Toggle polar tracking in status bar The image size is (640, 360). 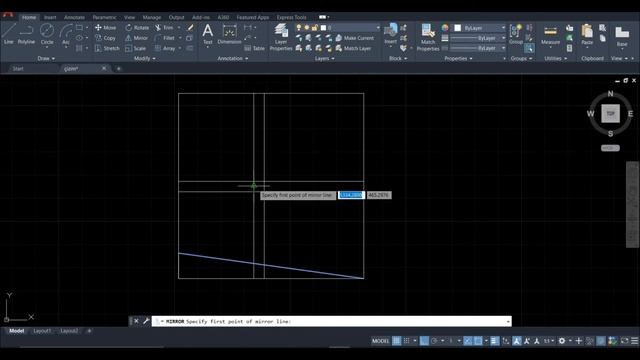(434, 341)
